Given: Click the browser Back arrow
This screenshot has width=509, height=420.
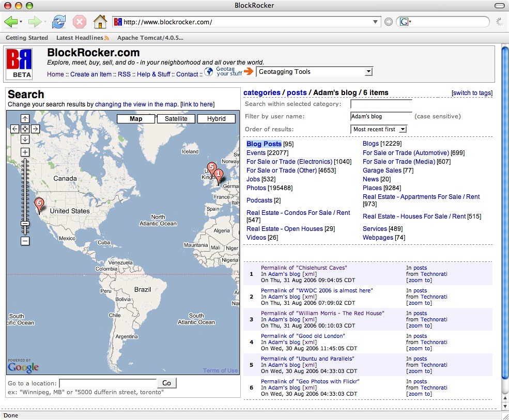Looking at the screenshot, I should click(11, 22).
